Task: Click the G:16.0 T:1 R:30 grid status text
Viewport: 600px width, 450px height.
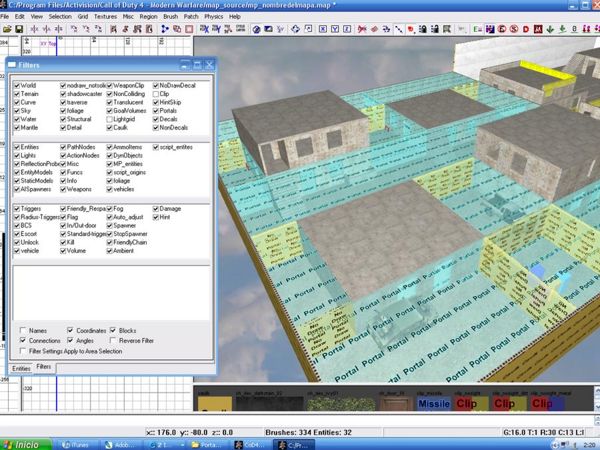Action: pos(543,432)
